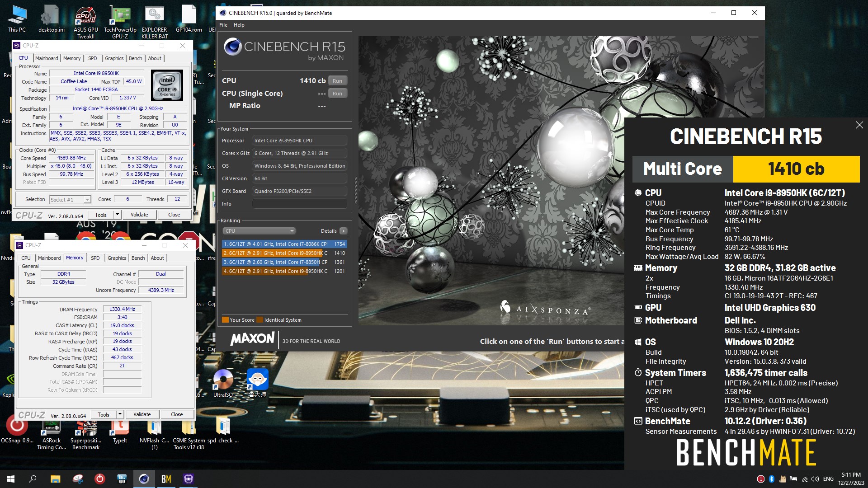Open File menu in Cinebench
The height and width of the screenshot is (488, 868).
click(x=223, y=25)
